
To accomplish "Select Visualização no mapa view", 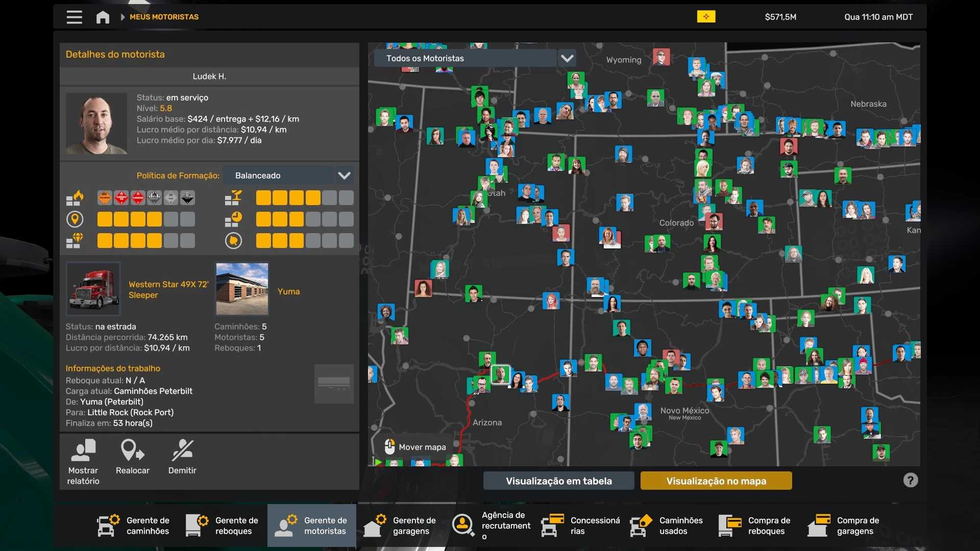I will [716, 481].
